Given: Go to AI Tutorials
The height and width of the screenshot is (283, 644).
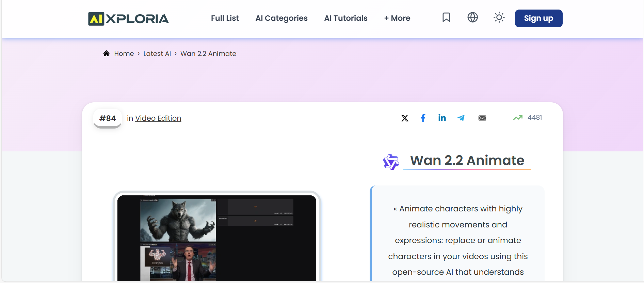Looking at the screenshot, I should pos(345,18).
